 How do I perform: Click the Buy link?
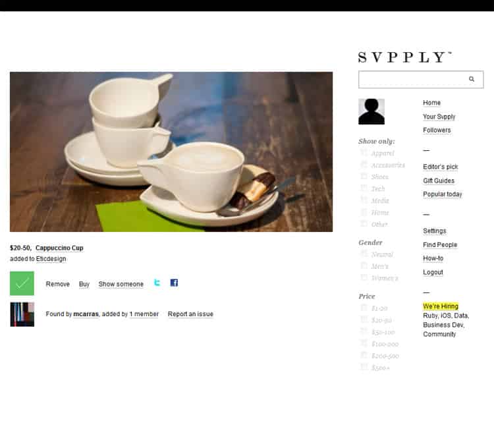pyautogui.click(x=84, y=284)
